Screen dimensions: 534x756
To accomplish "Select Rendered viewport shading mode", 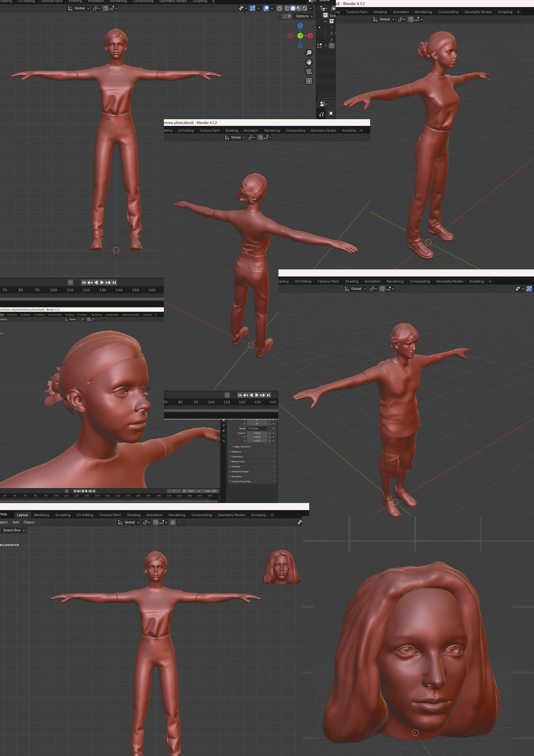I will tap(305, 8).
